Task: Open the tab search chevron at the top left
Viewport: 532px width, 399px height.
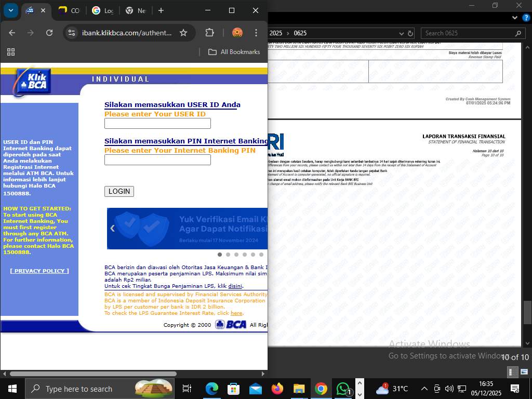Action: [x=10, y=10]
